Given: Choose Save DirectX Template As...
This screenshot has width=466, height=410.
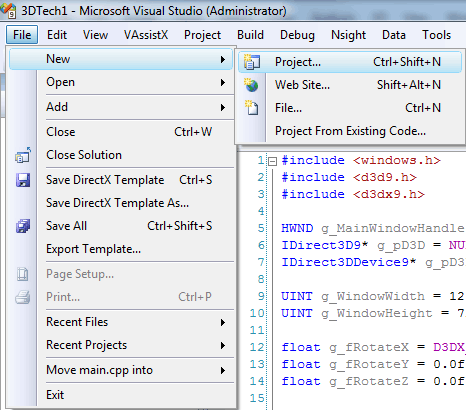Looking at the screenshot, I should 121,203.
